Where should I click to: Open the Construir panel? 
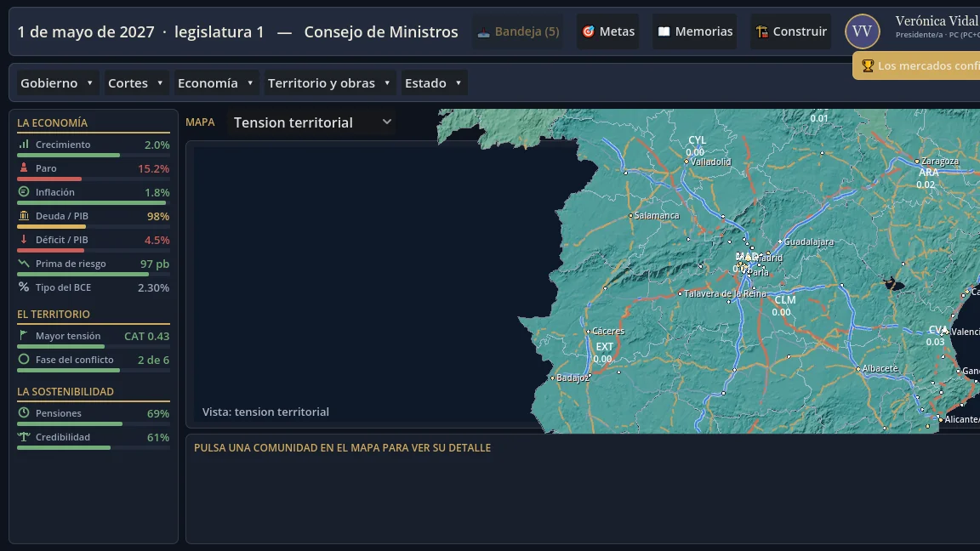pos(790,31)
